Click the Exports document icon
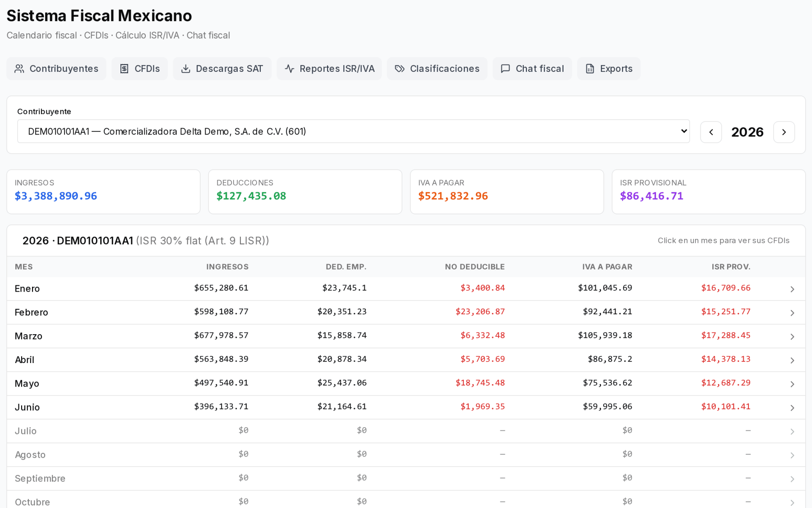812x508 pixels. 590,69
